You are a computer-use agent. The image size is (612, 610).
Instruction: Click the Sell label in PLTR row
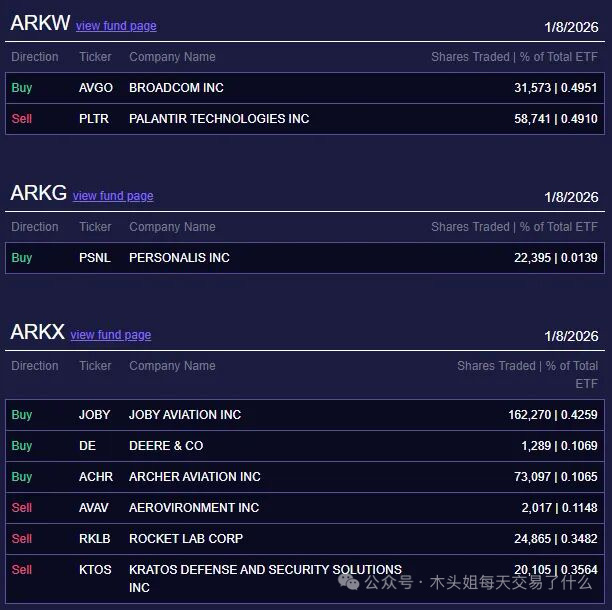pos(21,119)
